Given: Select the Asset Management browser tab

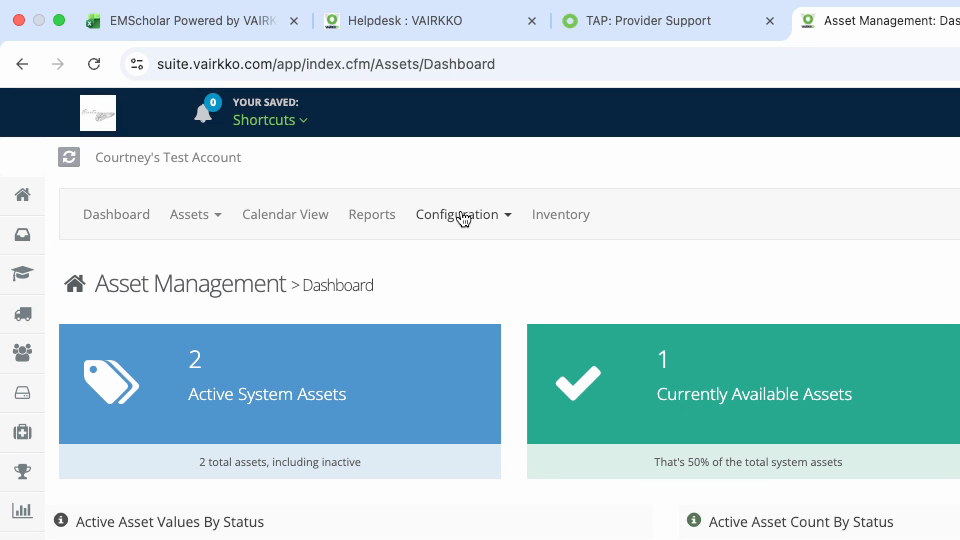Looking at the screenshot, I should [879, 21].
